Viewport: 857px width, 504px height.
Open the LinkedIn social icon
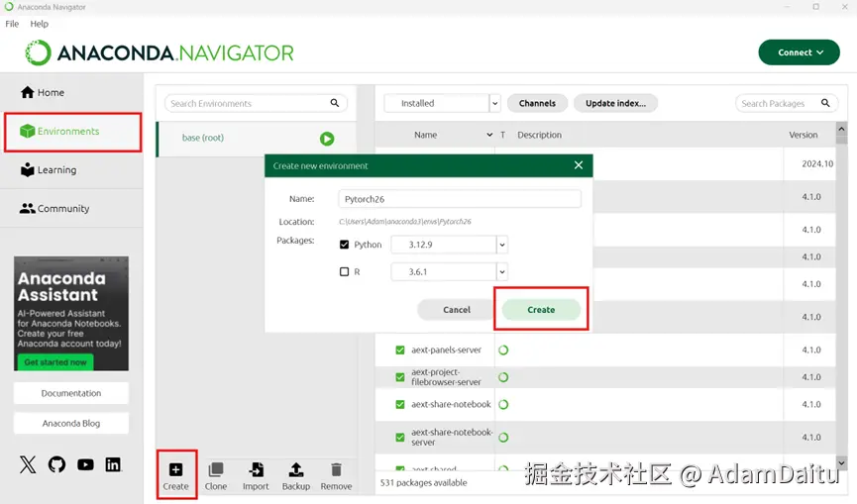[113, 464]
